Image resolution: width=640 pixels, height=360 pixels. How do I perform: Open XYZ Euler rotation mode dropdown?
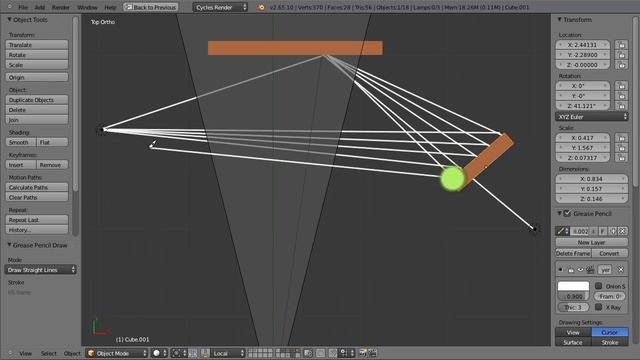[x=591, y=117]
